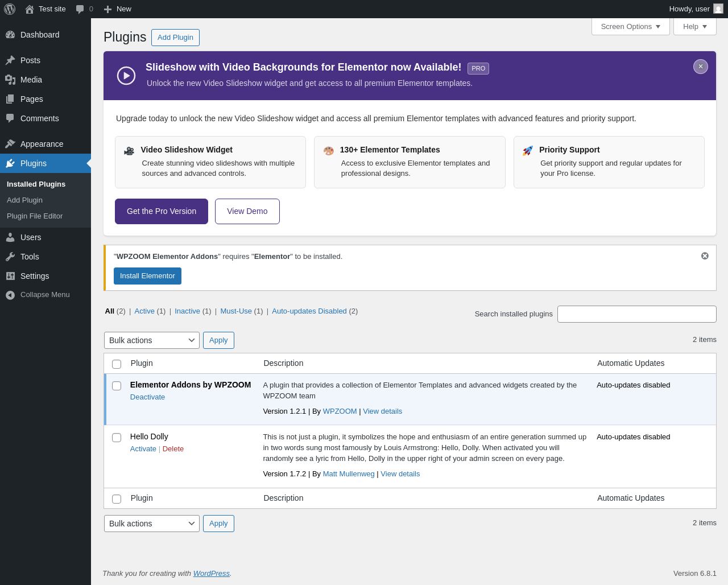Tick select-all checkbox in table footer
The width and height of the screenshot is (728, 585).
point(117,499)
